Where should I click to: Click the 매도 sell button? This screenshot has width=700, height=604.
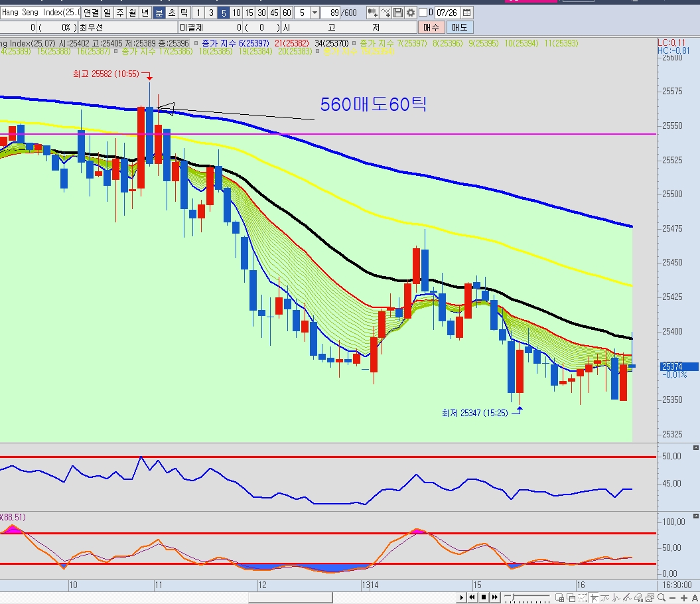coord(459,27)
